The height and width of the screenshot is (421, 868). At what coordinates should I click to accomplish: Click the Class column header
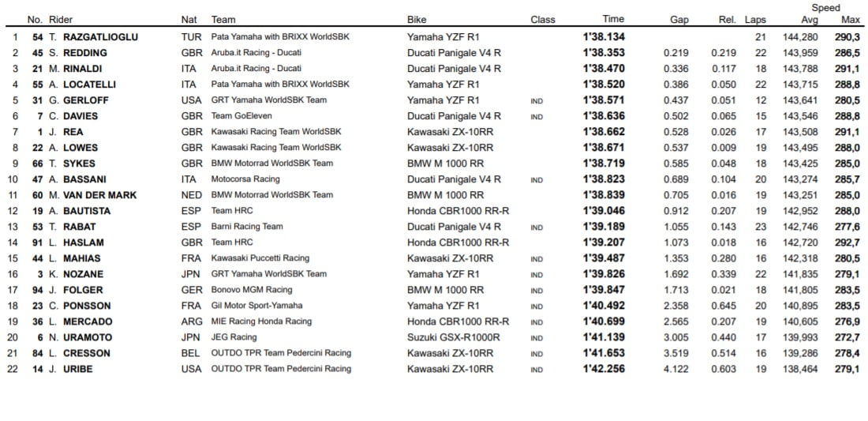click(x=542, y=20)
